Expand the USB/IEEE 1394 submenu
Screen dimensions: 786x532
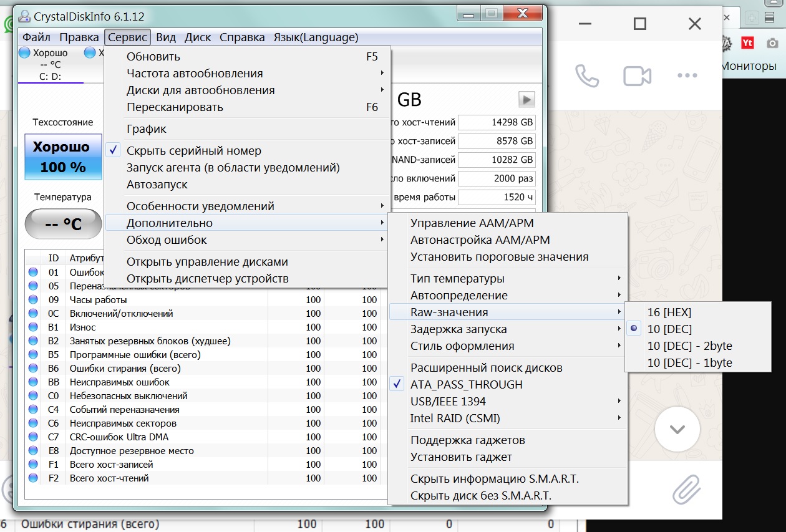[507, 402]
